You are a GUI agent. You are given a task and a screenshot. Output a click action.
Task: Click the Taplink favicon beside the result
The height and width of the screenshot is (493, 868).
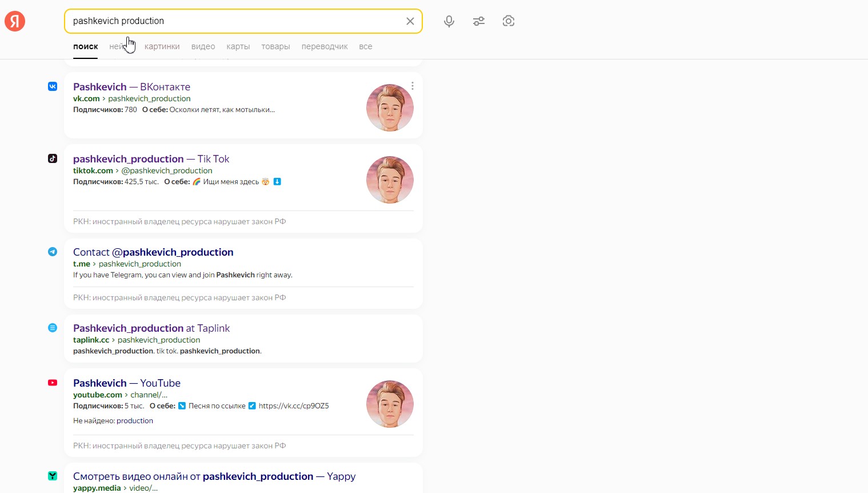pyautogui.click(x=53, y=328)
